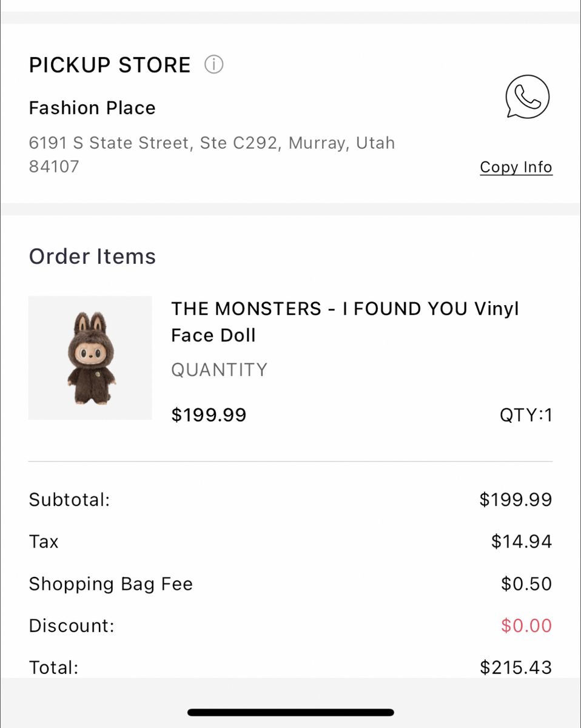The image size is (581, 728).
Task: Tap the Subtotal row label
Action: point(69,500)
